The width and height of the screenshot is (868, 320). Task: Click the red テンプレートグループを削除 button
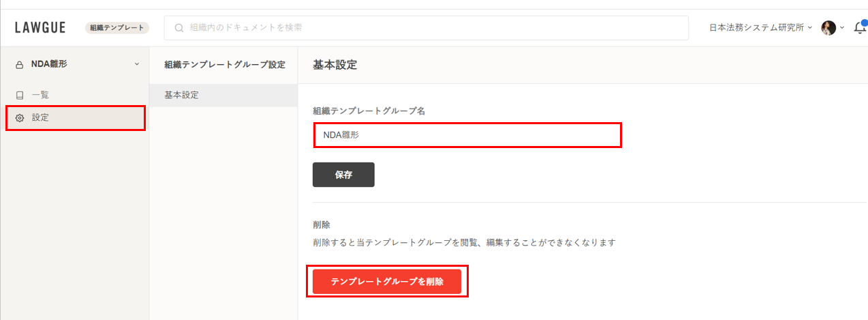click(x=387, y=282)
